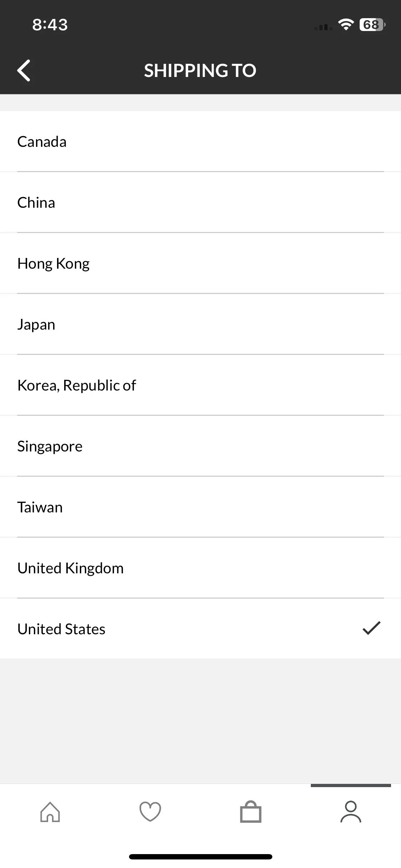Tap the battery indicator icon
The height and width of the screenshot is (868, 401).
[372, 25]
